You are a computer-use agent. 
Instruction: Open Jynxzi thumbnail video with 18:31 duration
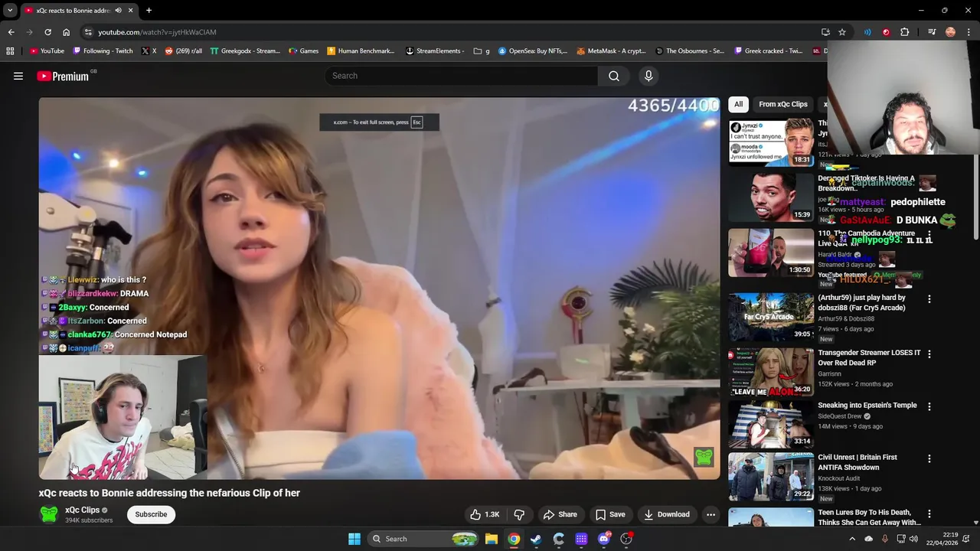[771, 142]
